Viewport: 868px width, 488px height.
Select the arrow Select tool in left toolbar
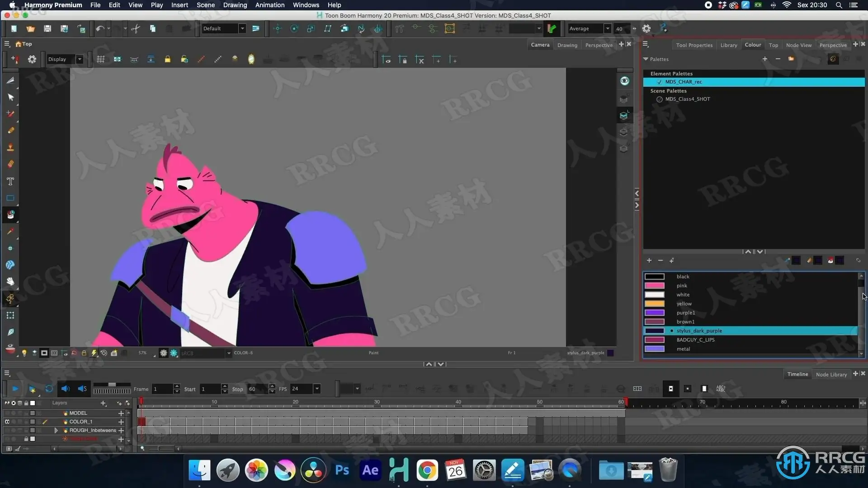(x=10, y=97)
